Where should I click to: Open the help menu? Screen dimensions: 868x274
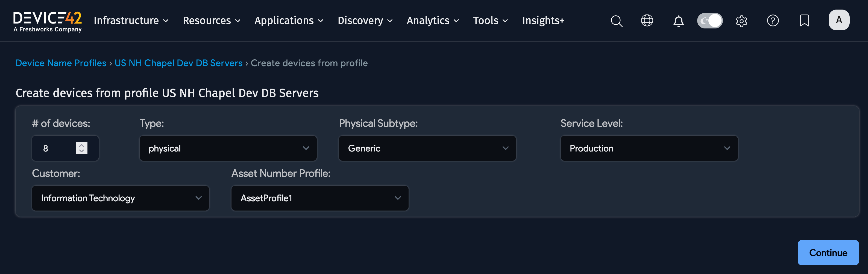click(x=773, y=21)
